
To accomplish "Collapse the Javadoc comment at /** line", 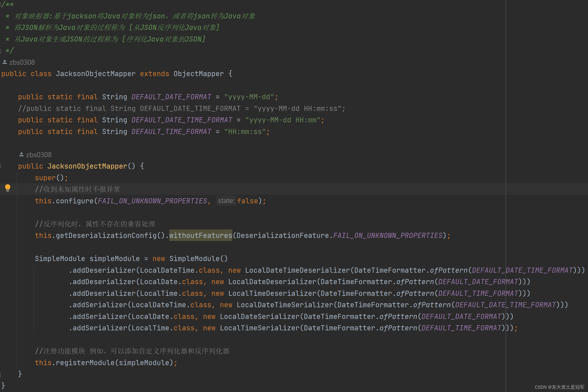I will 1,4.
